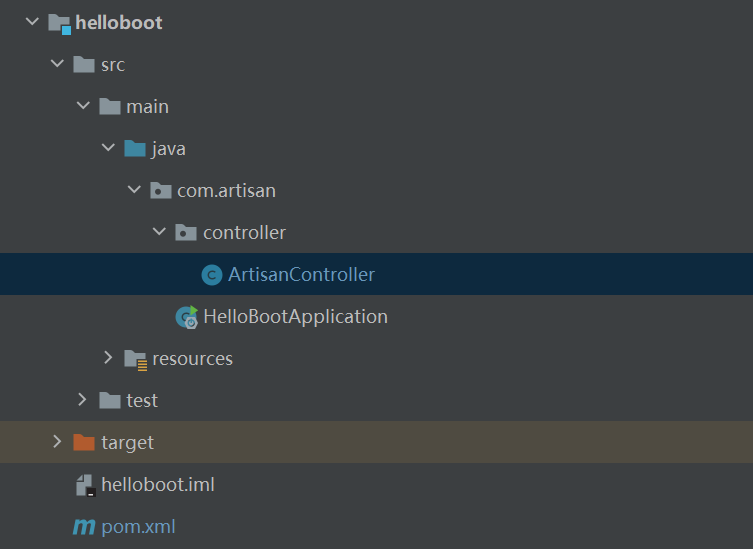Collapse the main folder node
753x549 pixels.
tap(83, 106)
